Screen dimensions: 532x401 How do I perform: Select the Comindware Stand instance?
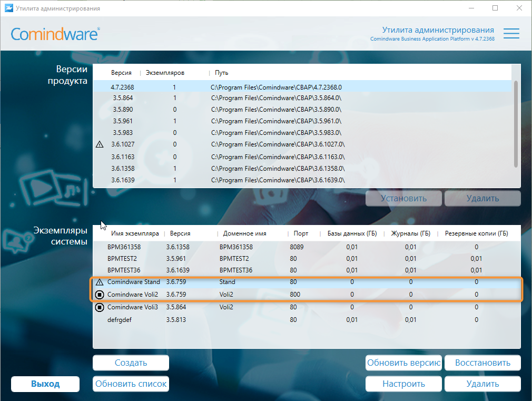point(307,282)
